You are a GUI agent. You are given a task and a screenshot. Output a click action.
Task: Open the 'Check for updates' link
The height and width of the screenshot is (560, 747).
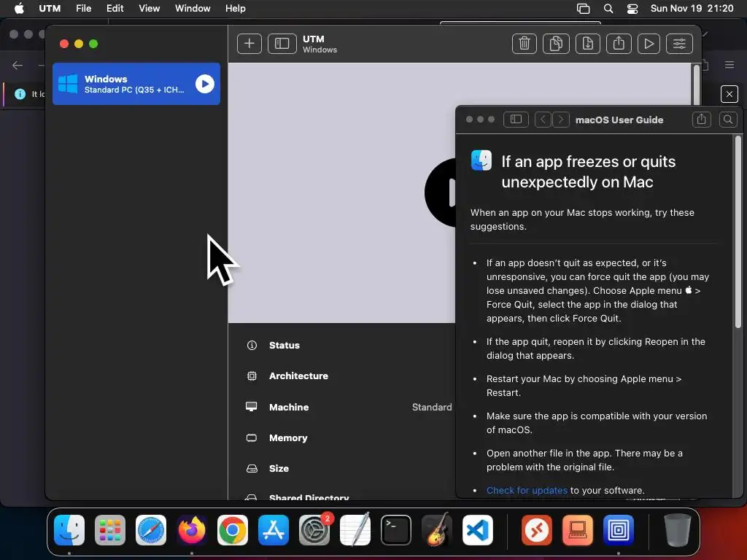(527, 490)
